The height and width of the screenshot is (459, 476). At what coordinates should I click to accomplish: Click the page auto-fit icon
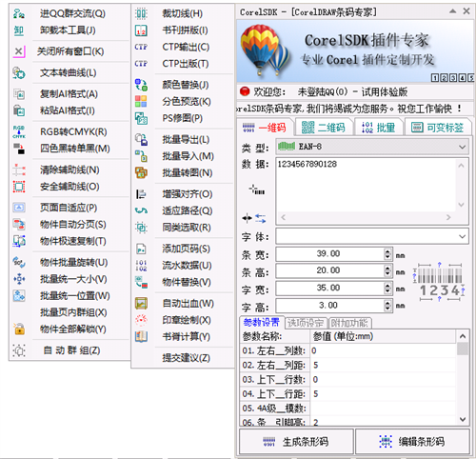[x=19, y=208]
